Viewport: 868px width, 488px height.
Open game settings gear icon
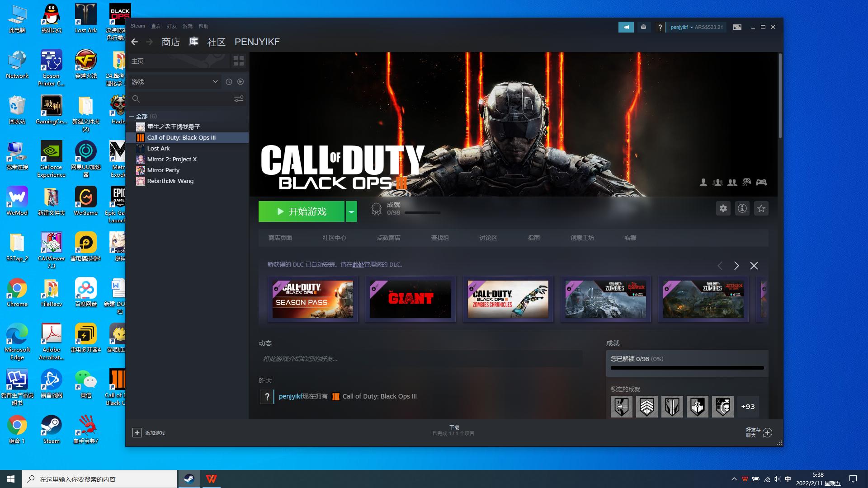tap(723, 208)
